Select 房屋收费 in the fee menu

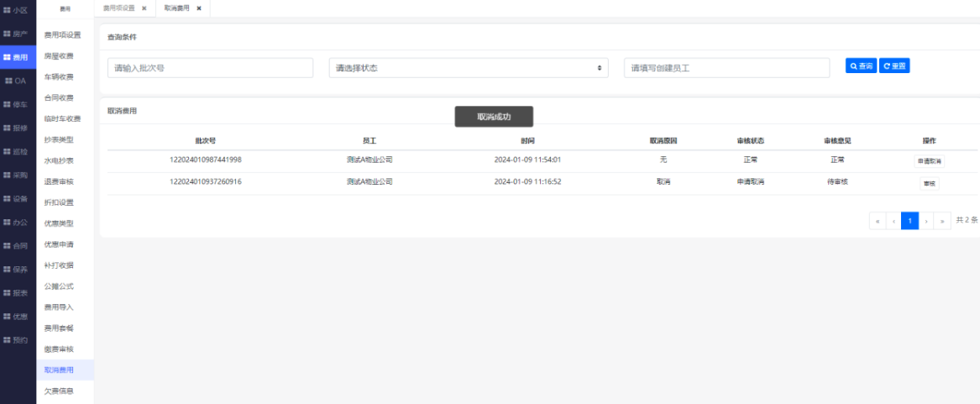(x=59, y=55)
